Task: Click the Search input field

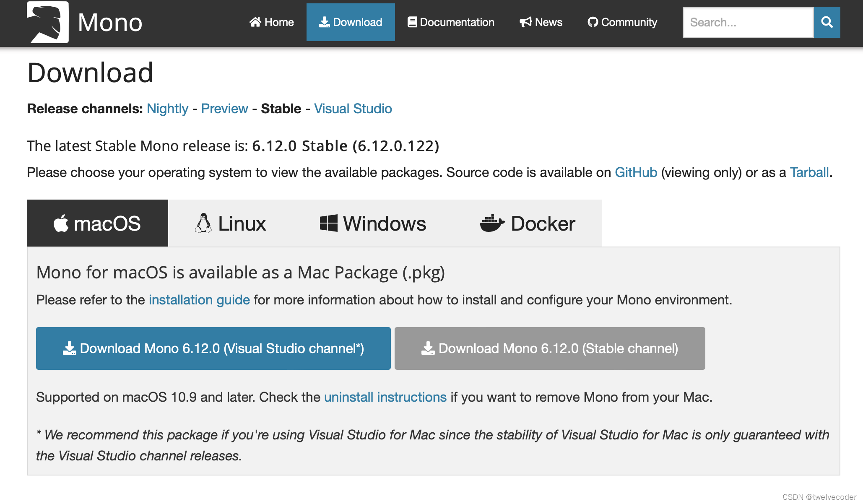Action: pyautogui.click(x=748, y=22)
